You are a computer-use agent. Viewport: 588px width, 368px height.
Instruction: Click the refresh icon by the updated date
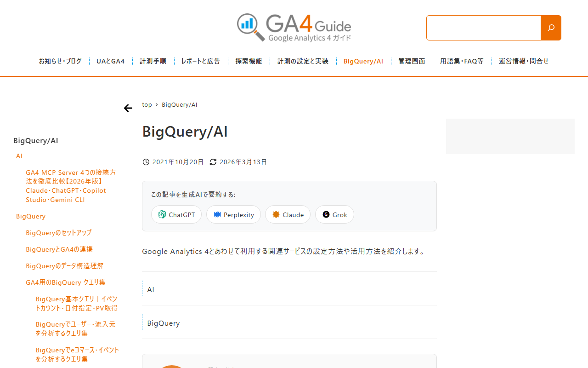point(213,162)
